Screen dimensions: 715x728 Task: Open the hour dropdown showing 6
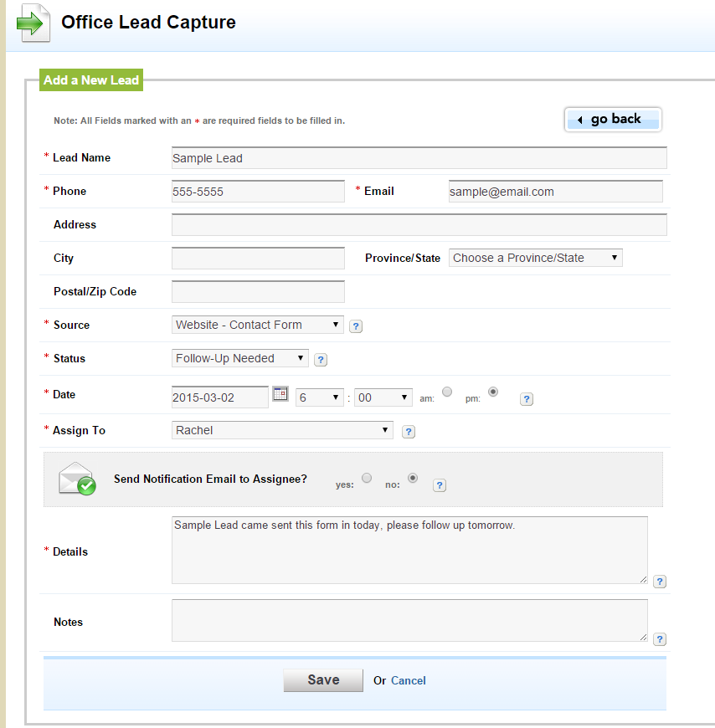pos(320,397)
